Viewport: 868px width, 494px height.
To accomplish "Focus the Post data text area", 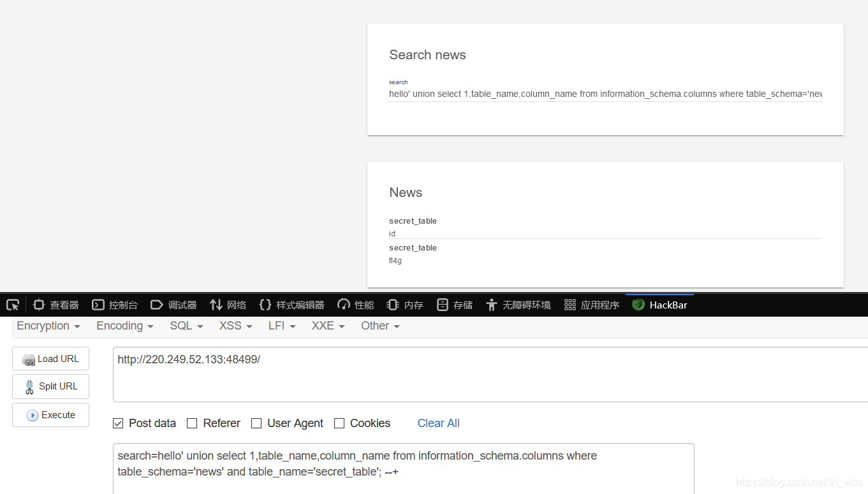I will click(x=403, y=469).
